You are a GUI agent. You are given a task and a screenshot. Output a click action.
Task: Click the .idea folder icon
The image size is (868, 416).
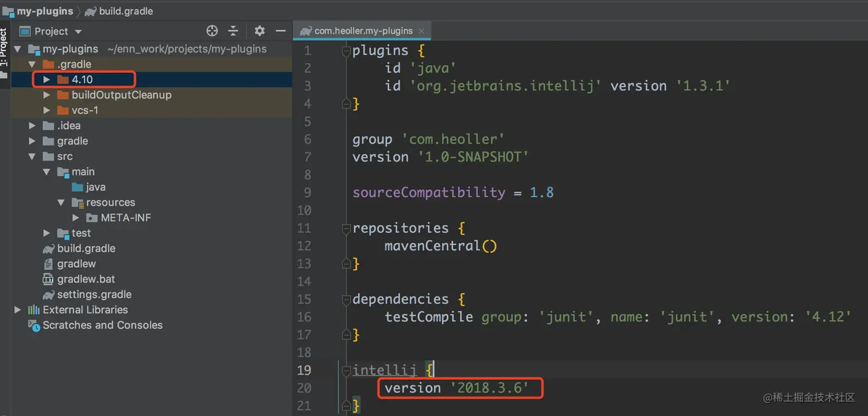coord(48,125)
